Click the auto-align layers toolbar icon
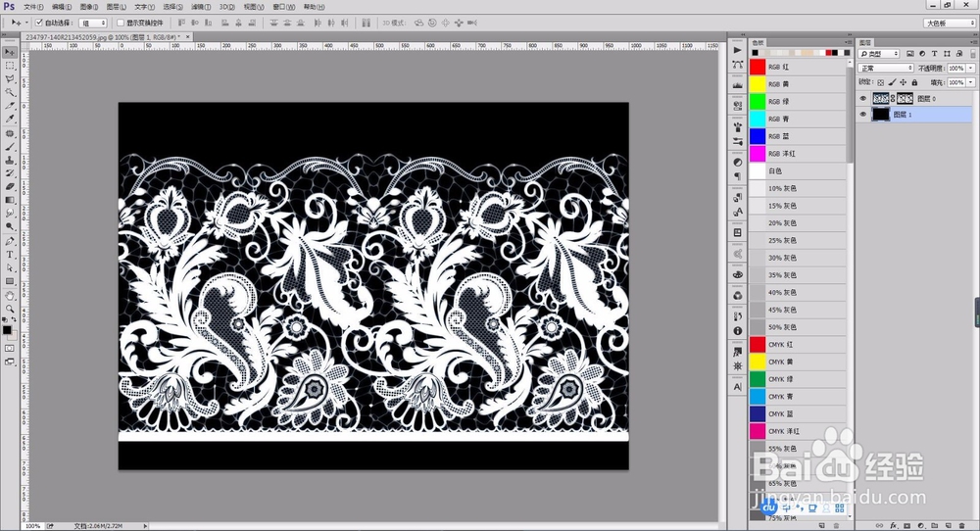The image size is (980, 531). click(x=367, y=23)
